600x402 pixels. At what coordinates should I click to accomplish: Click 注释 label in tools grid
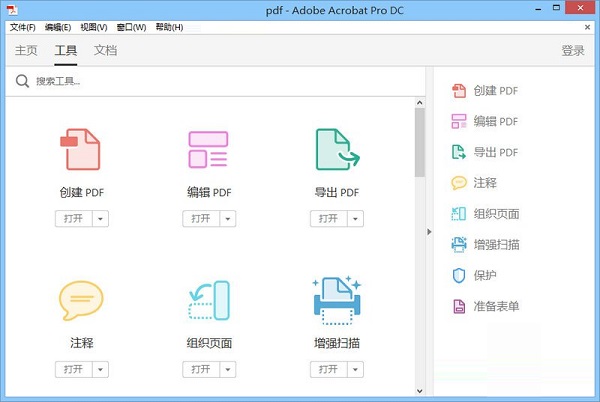tap(82, 343)
